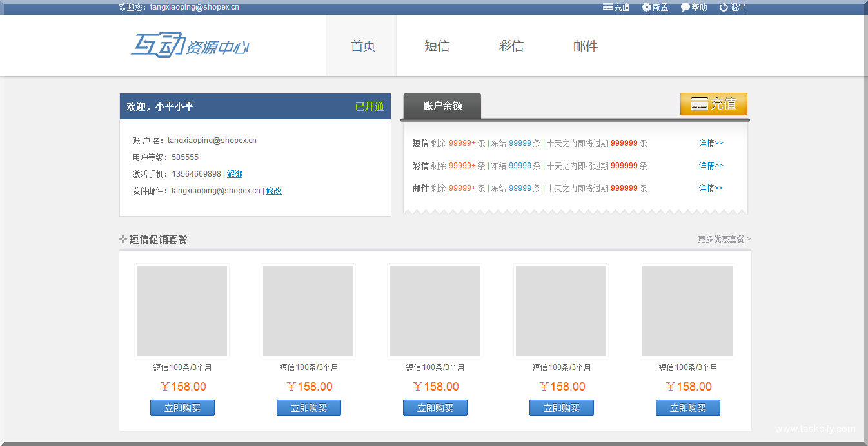Click the 欢迎，小平小平 heading

click(x=160, y=106)
